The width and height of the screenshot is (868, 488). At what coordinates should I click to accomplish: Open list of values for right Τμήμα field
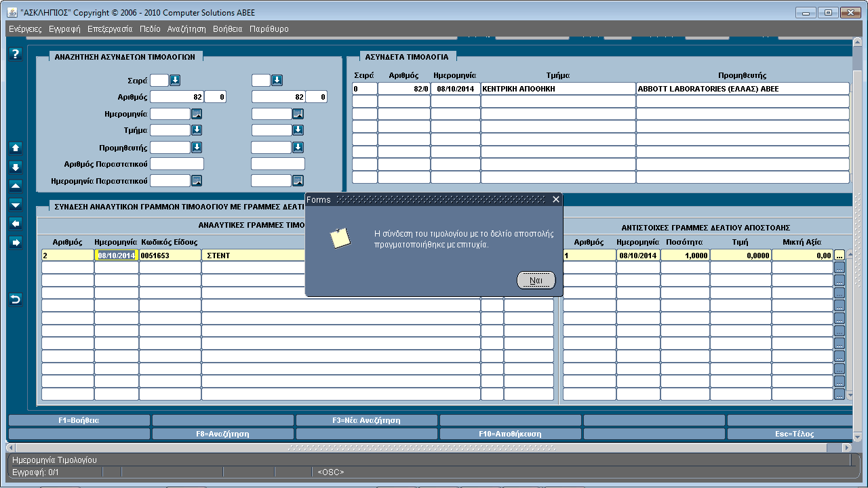pos(298,130)
